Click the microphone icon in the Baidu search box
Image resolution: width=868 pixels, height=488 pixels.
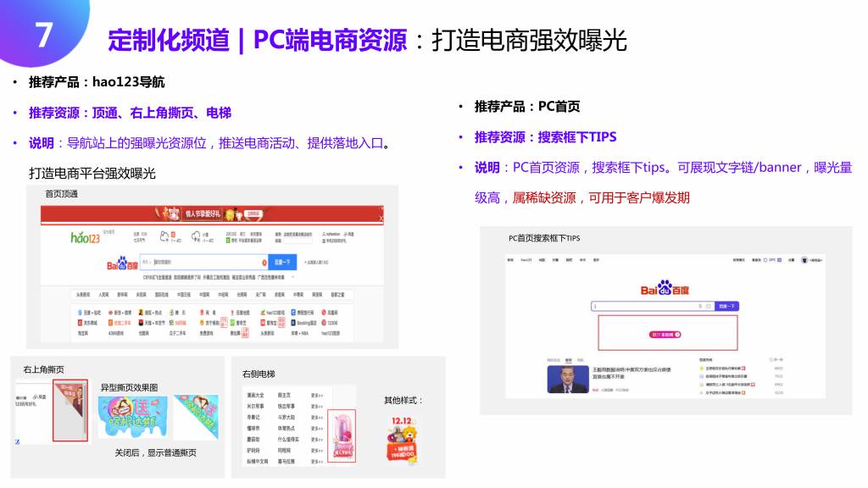pyautogui.click(x=700, y=306)
